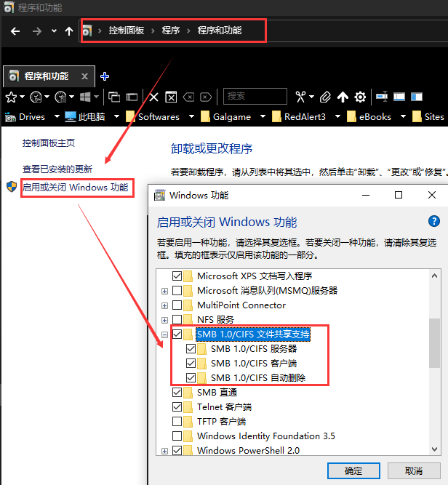This screenshot has width=448, height=485.
Task: Expand dropdown arrow after Galgame bookmark
Action: point(263,116)
